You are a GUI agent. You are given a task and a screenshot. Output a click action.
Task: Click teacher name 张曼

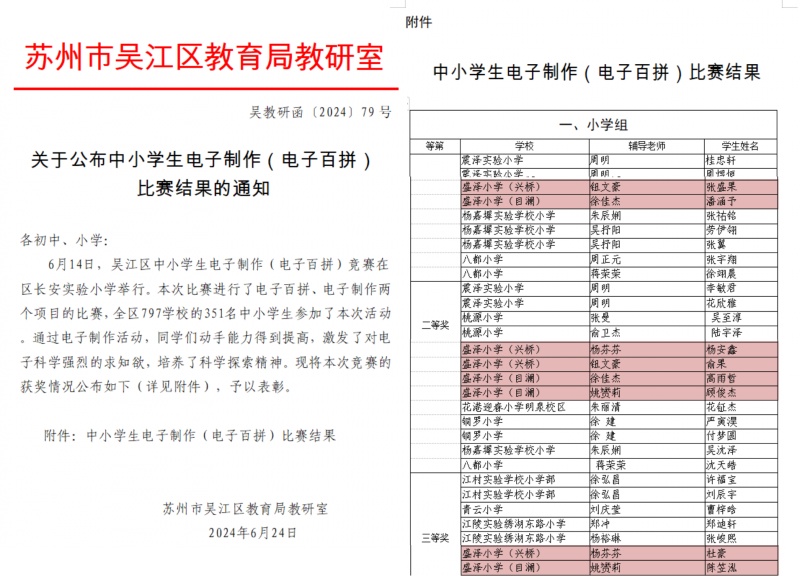(600, 317)
